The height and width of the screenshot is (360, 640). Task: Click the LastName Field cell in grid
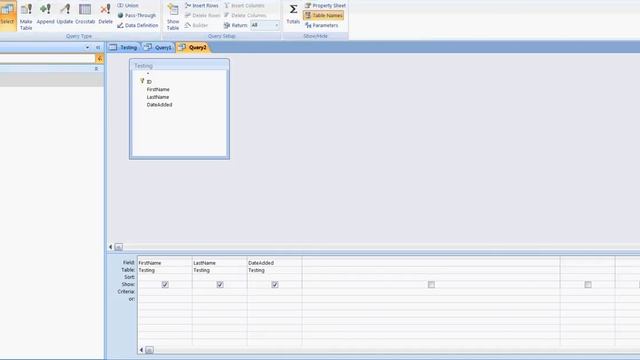220,263
